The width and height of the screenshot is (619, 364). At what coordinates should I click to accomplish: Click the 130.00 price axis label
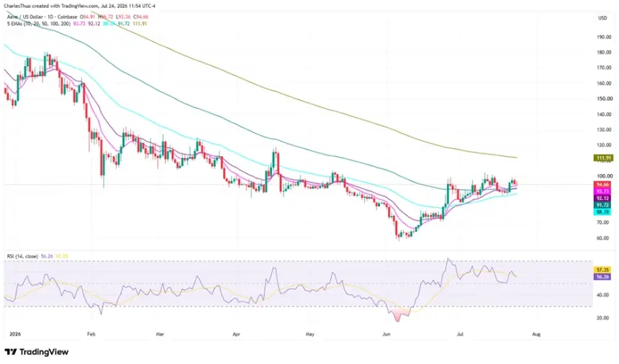604,129
